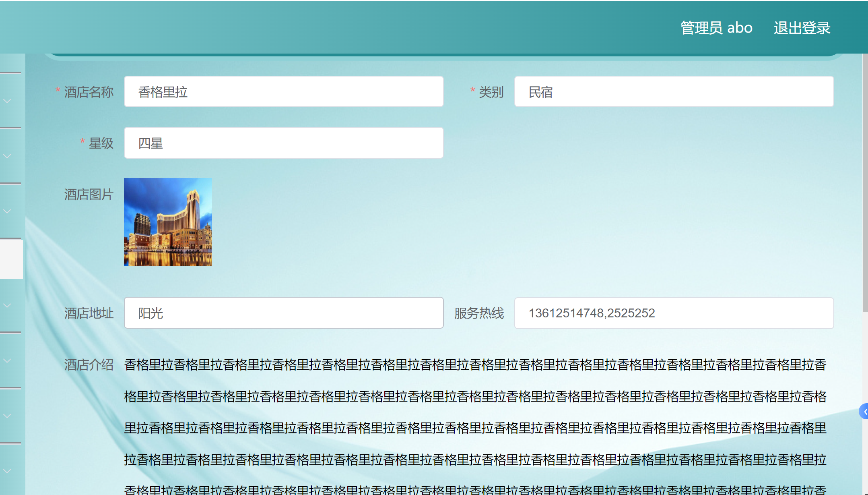
Task: Click the 服务热线 phone number field
Action: [674, 313]
